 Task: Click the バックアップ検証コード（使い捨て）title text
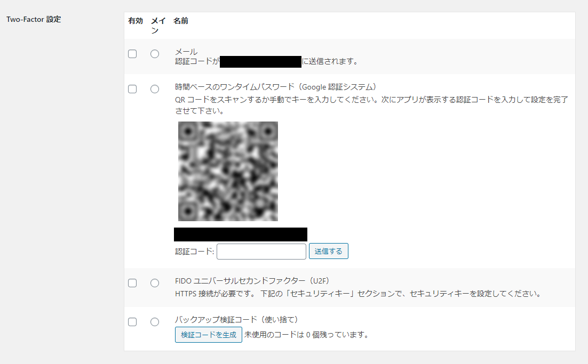(236, 320)
